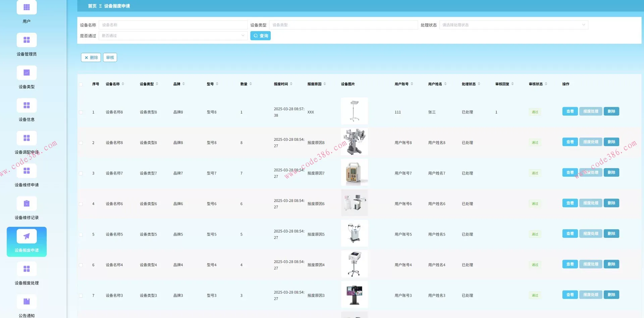
Task: Open the 用户 sidebar icon
Action: 26,7
